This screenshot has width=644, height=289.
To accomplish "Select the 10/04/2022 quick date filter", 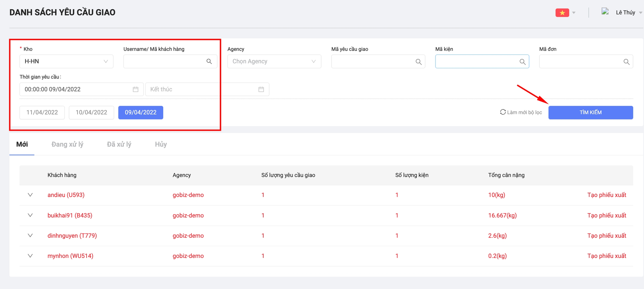I will click(x=91, y=112).
